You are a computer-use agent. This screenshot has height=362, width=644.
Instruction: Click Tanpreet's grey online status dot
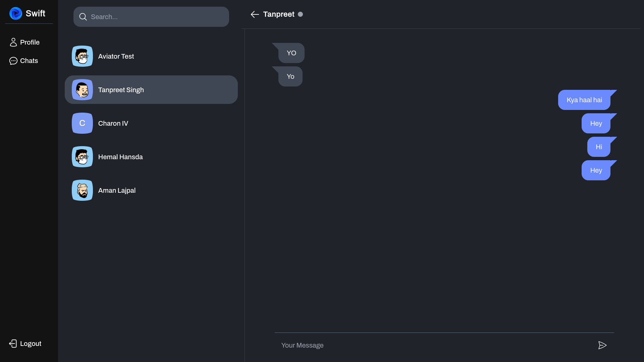pos(300,14)
